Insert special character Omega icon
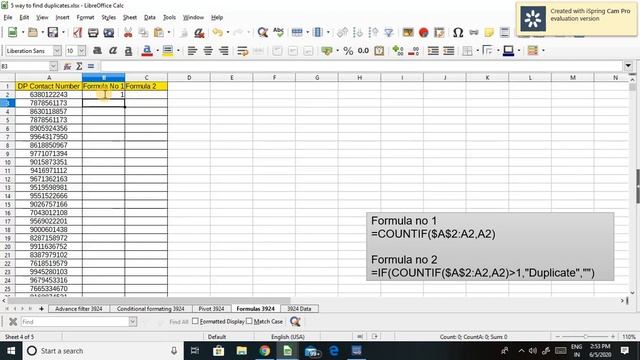640x360 pixels. point(458,32)
